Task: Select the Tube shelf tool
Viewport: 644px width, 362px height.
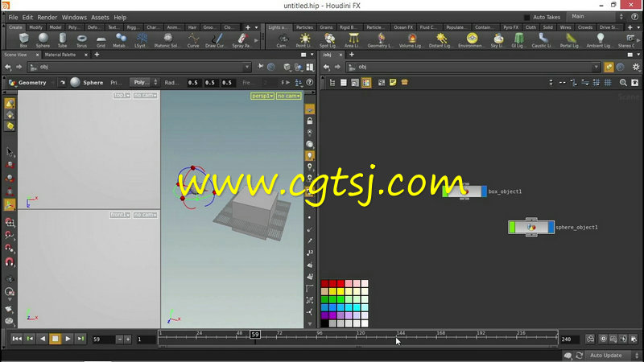Action: coord(62,40)
